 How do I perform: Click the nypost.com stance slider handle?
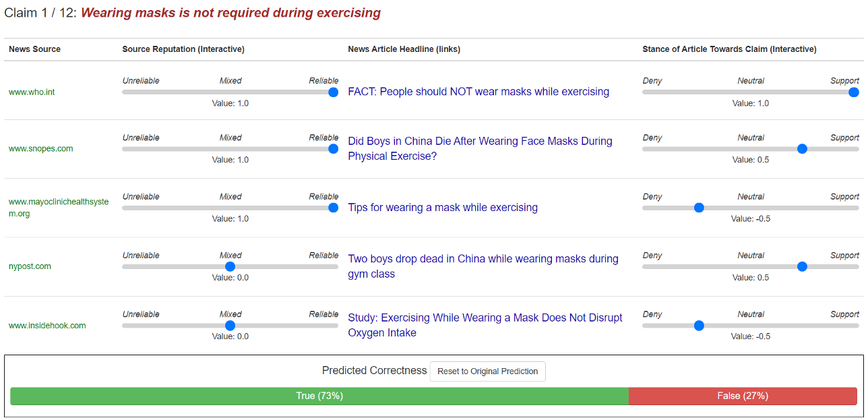coord(802,266)
